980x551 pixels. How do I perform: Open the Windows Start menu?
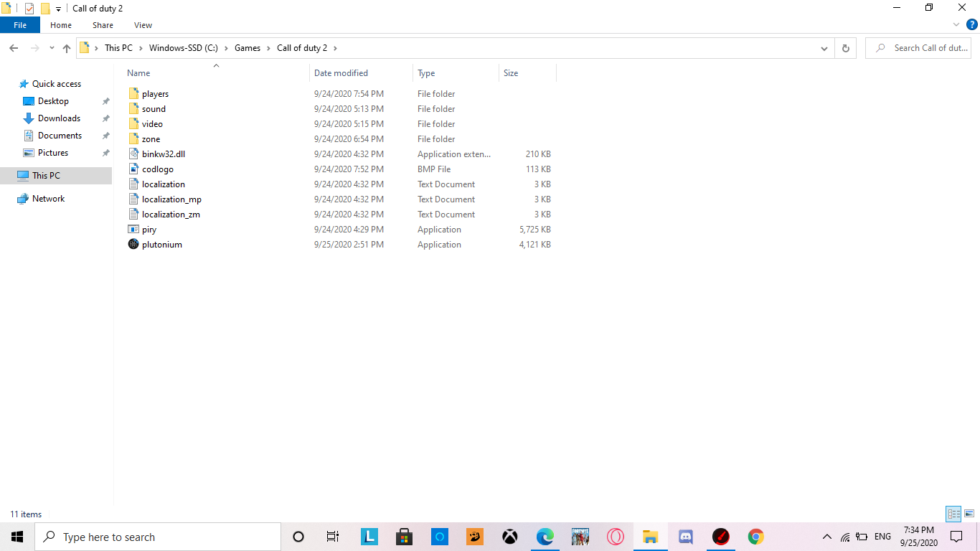pos(17,537)
